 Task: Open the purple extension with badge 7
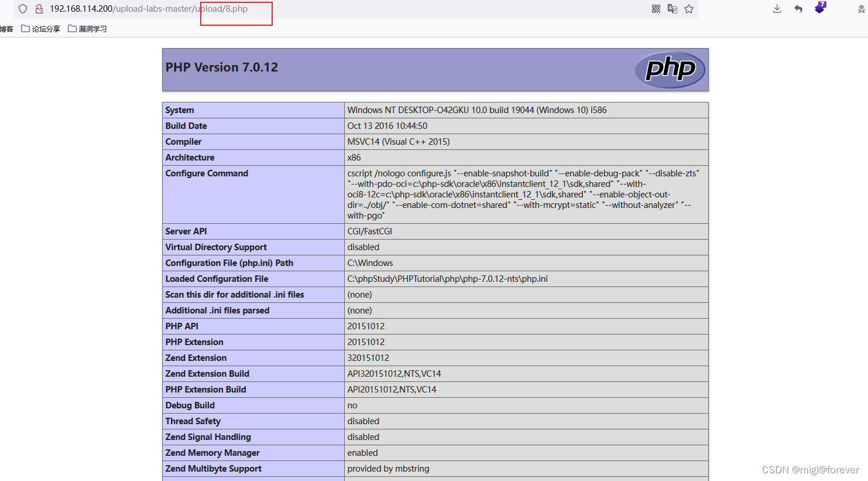820,8
